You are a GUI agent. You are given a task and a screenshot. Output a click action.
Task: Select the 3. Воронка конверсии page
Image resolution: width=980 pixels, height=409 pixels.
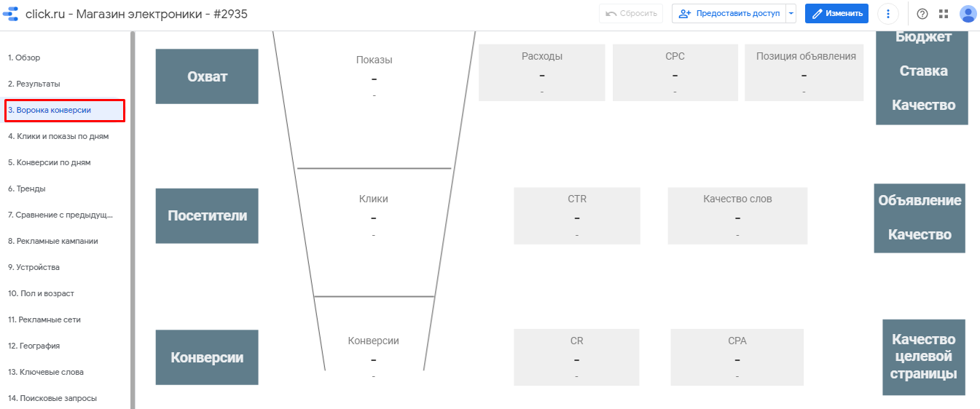[50, 110]
